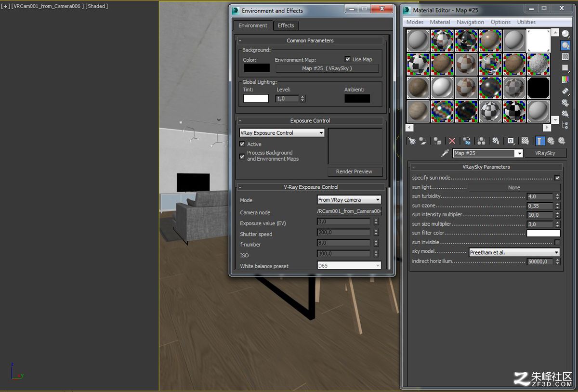Click the Put to Library icon

point(496,141)
